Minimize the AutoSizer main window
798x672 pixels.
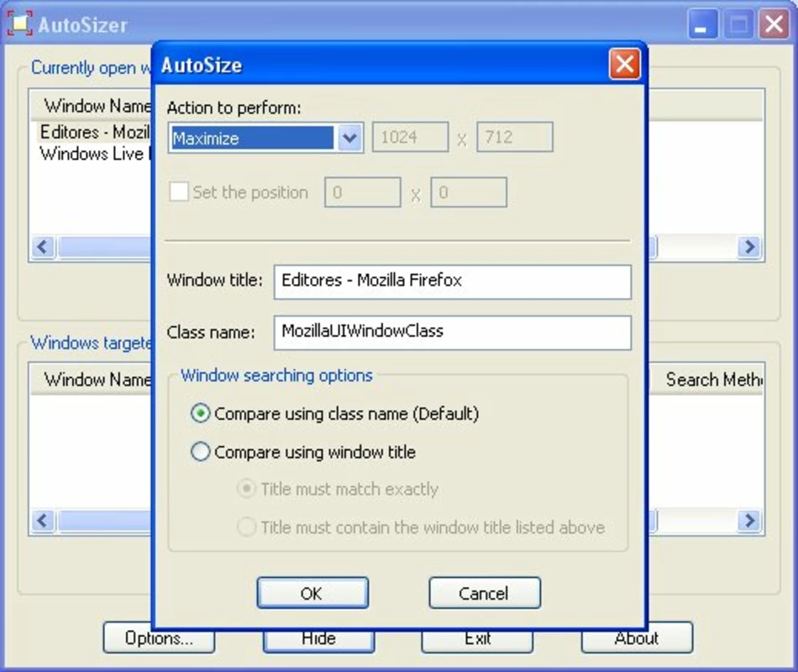[703, 24]
